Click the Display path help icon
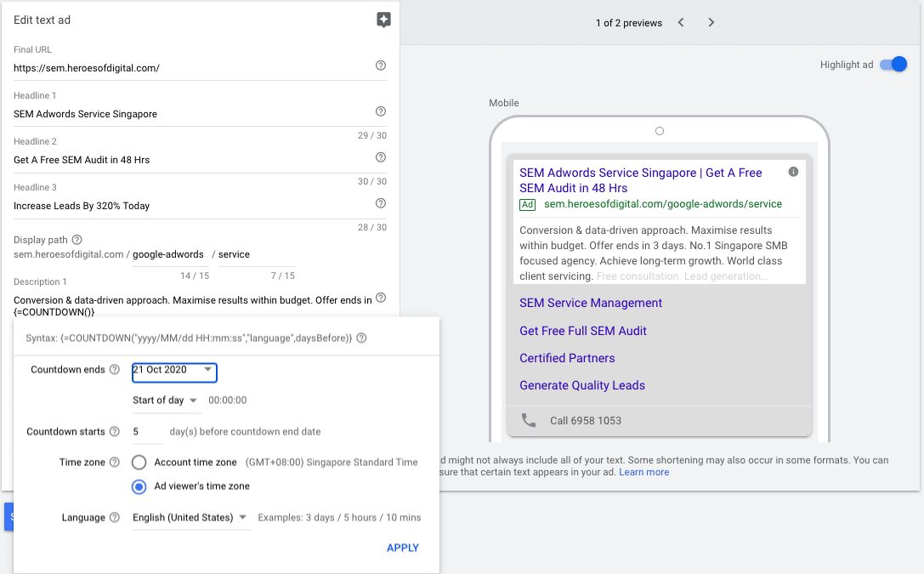 pyautogui.click(x=77, y=240)
